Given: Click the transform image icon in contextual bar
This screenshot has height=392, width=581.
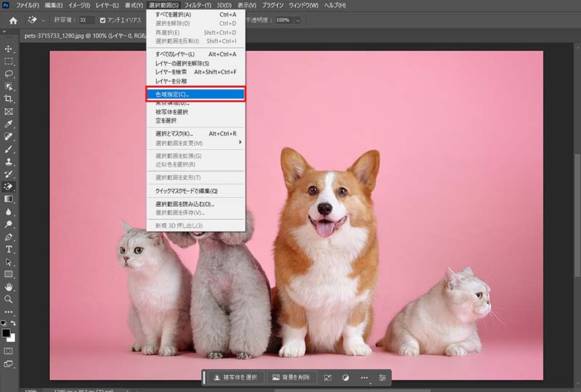Looking at the screenshot, I should coord(328,377).
